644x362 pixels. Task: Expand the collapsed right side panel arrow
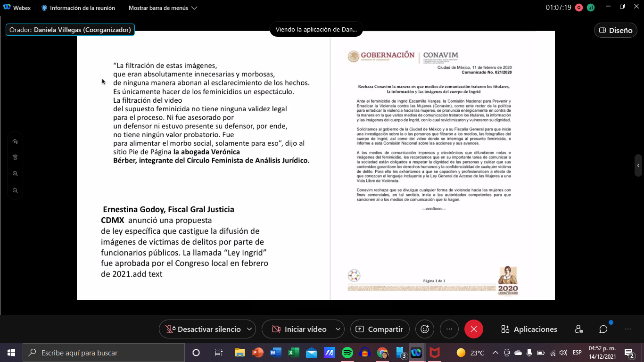638,165
